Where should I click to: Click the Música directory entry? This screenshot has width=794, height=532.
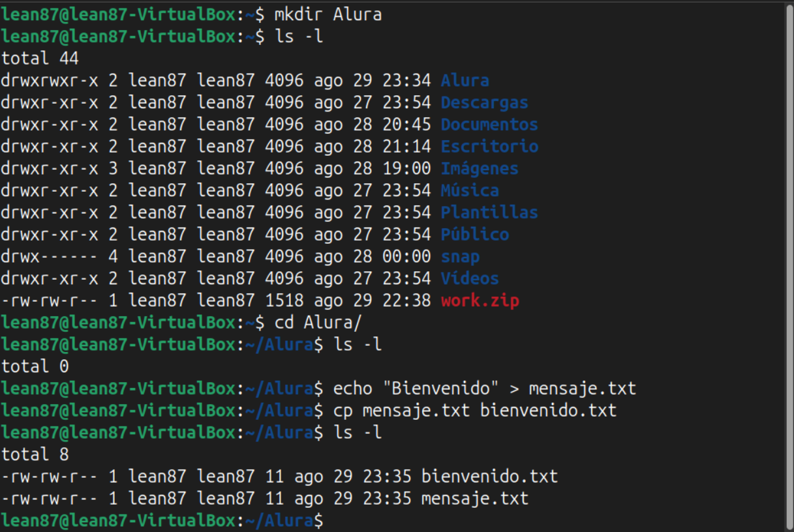click(470, 191)
